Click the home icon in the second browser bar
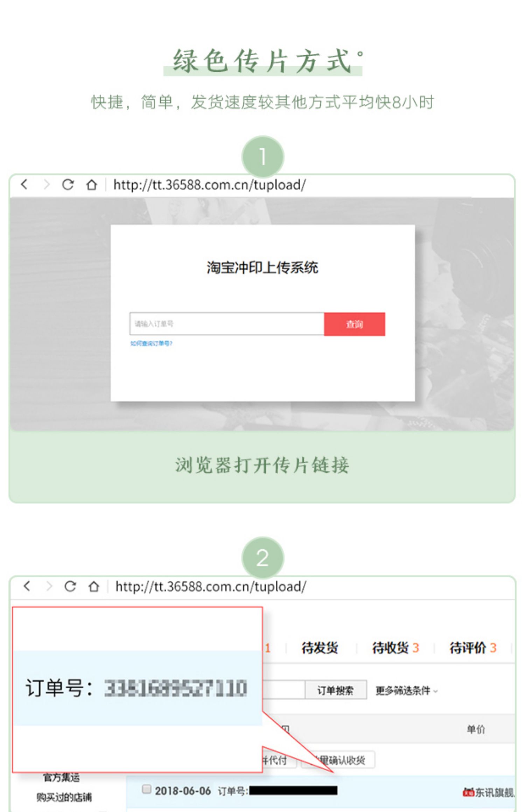The height and width of the screenshot is (812, 525). click(93, 586)
